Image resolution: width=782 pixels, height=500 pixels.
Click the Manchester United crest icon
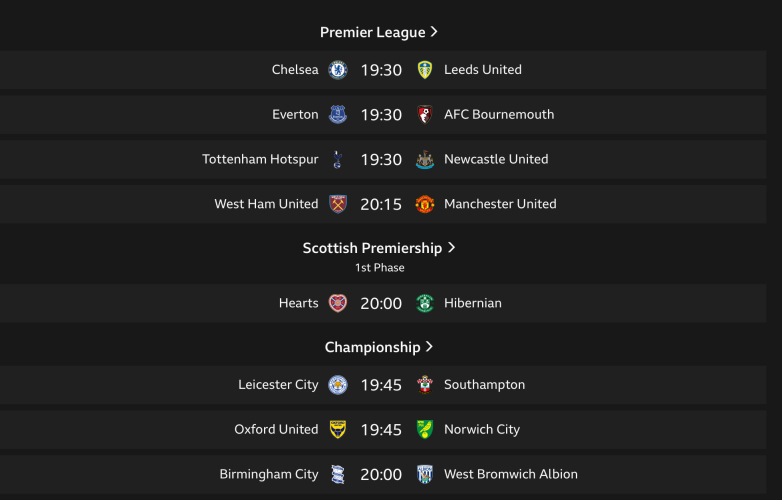pyautogui.click(x=425, y=204)
